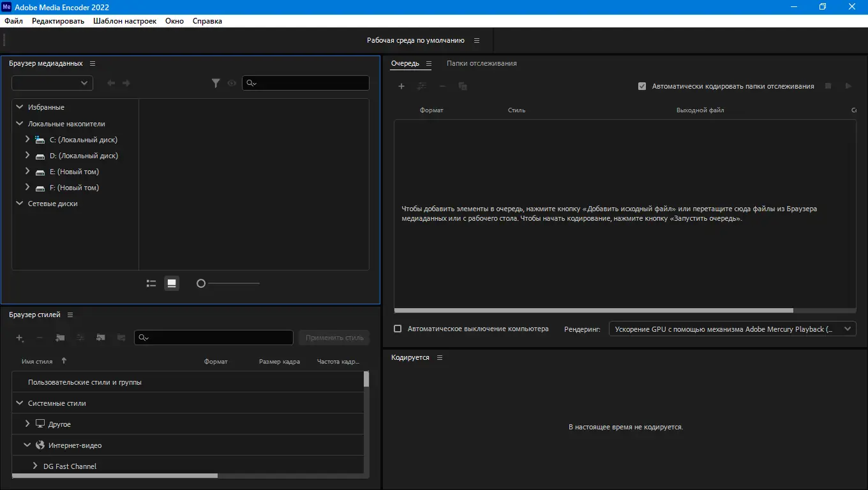Open the Редактировать menu

click(58, 21)
